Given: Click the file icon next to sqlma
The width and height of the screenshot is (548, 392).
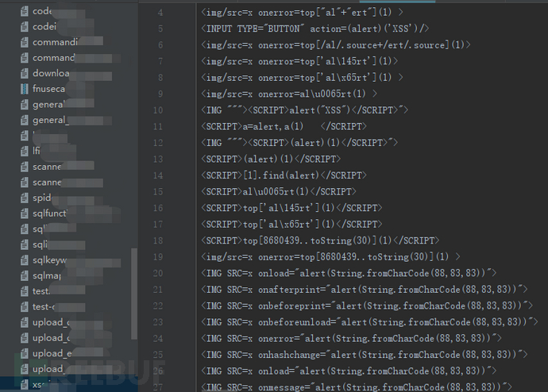Looking at the screenshot, I should [24, 276].
